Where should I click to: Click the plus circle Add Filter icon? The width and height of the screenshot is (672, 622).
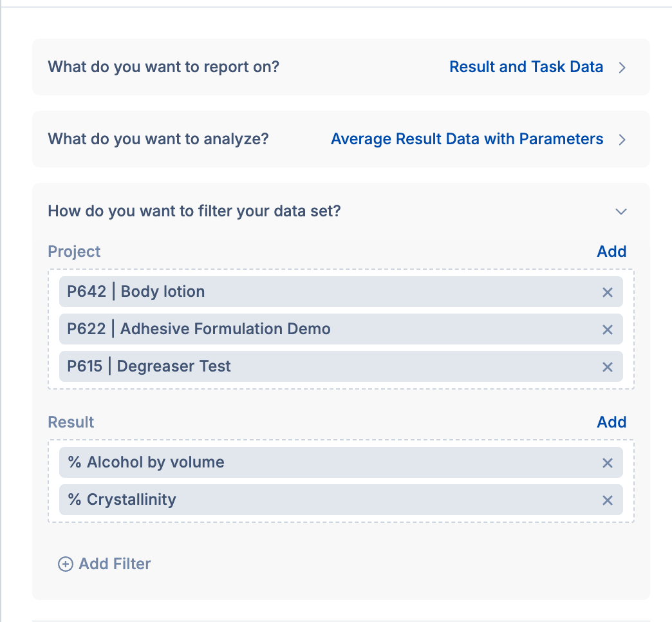(x=66, y=565)
